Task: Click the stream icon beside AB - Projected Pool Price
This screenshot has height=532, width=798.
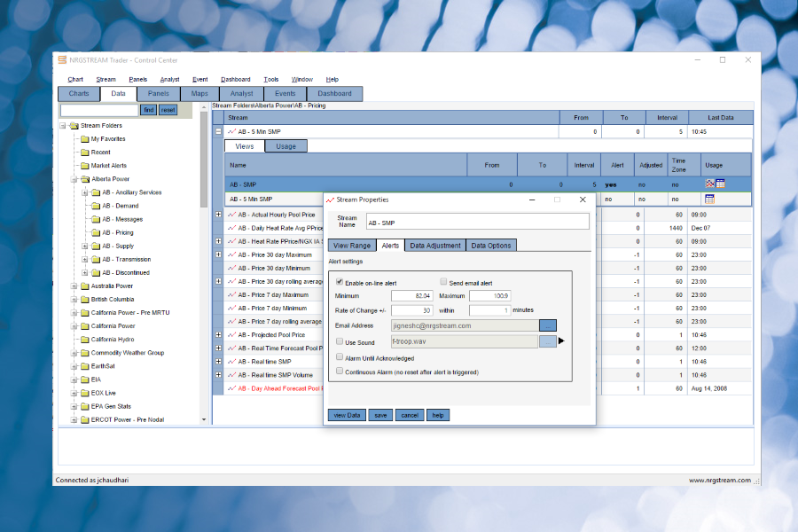Action: click(232, 335)
